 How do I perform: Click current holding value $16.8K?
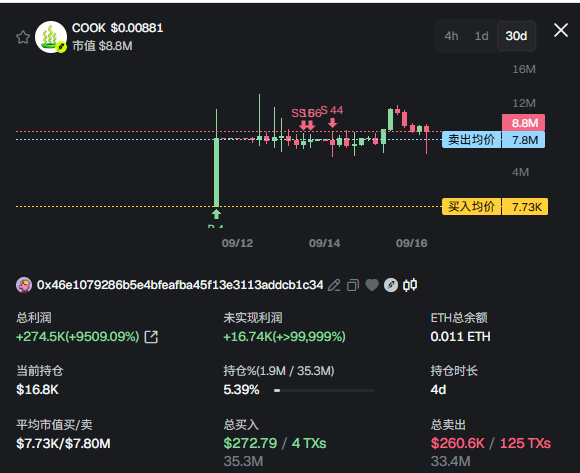pyautogui.click(x=37, y=389)
